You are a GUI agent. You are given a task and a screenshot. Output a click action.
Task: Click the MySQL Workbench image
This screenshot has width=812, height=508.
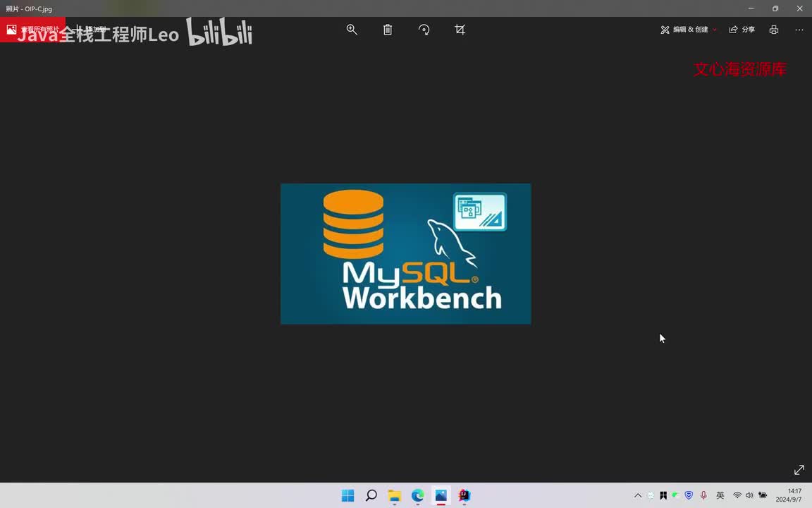[x=405, y=253]
